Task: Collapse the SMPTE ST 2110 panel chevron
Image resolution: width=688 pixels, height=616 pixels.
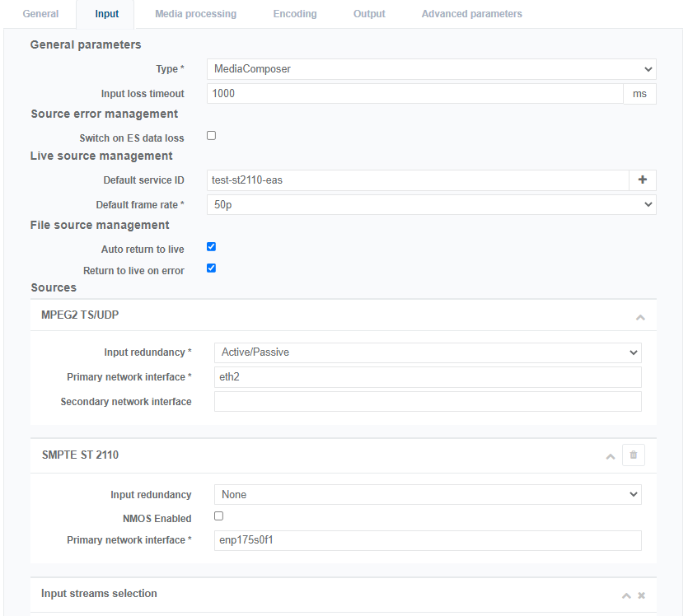Action: tap(611, 456)
